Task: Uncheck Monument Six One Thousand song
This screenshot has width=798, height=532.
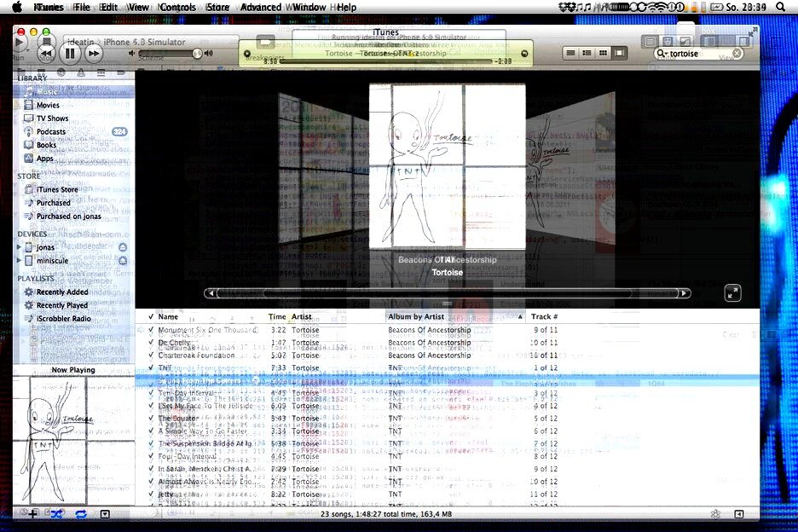Action: [151, 330]
